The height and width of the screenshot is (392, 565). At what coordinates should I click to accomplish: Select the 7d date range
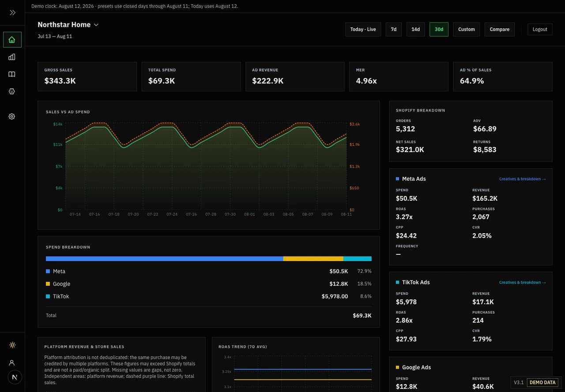coord(393,30)
